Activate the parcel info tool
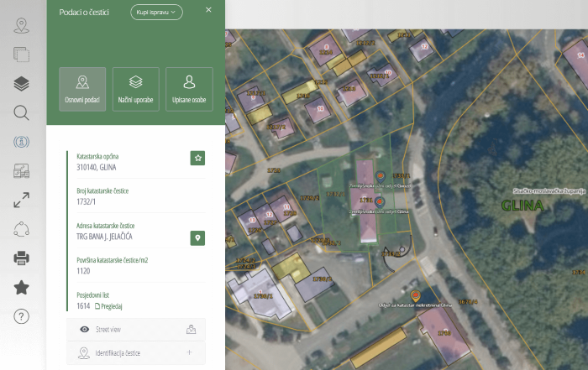The height and width of the screenshot is (370, 588). click(x=21, y=142)
